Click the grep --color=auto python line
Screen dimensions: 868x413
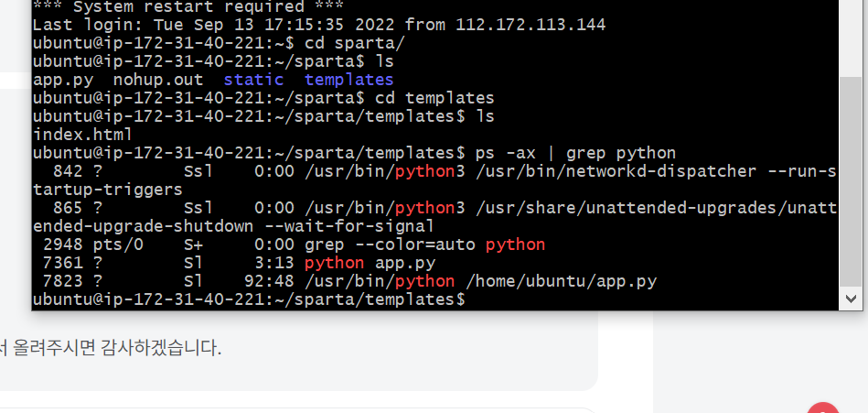click(424, 245)
